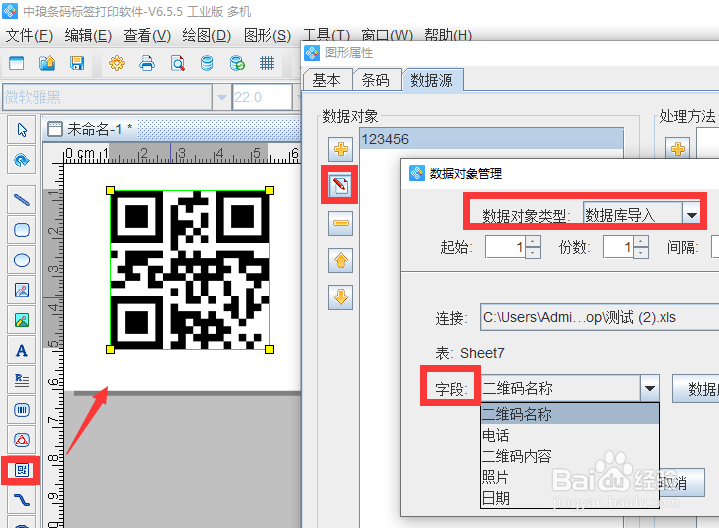This screenshot has height=528, width=719.
Task: Increase the 起始 value with up stepper
Action: (x=532, y=241)
